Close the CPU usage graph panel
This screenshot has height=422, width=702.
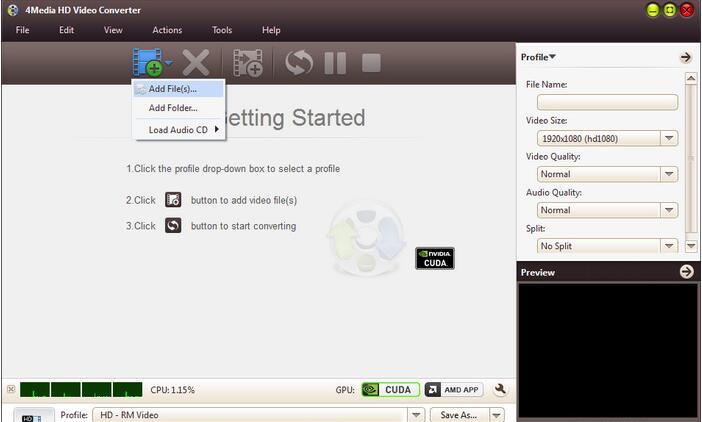pos(11,389)
